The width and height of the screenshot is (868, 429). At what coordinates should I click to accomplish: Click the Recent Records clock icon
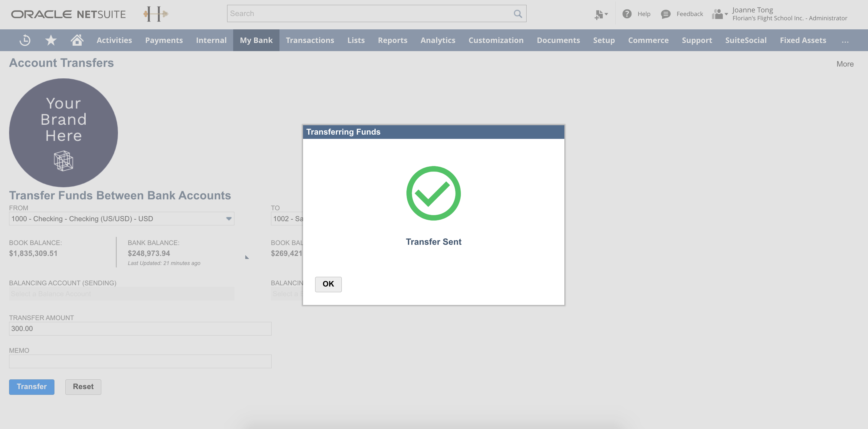(x=25, y=40)
